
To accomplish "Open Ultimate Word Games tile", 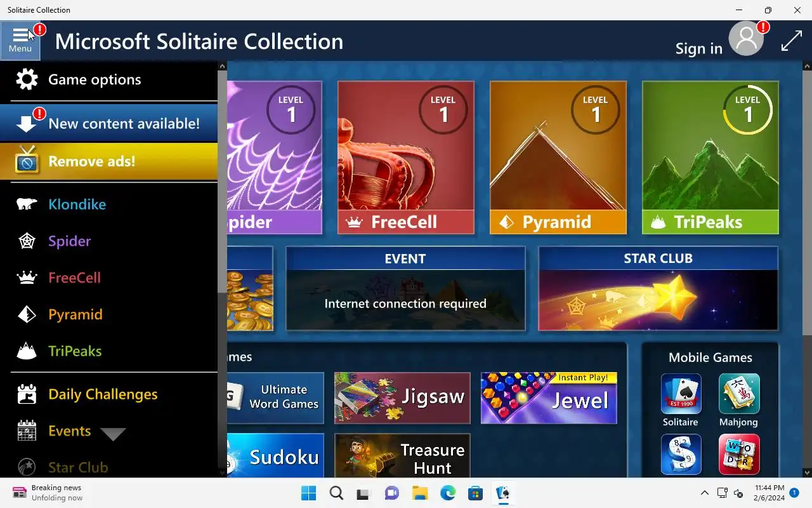I will click(275, 398).
